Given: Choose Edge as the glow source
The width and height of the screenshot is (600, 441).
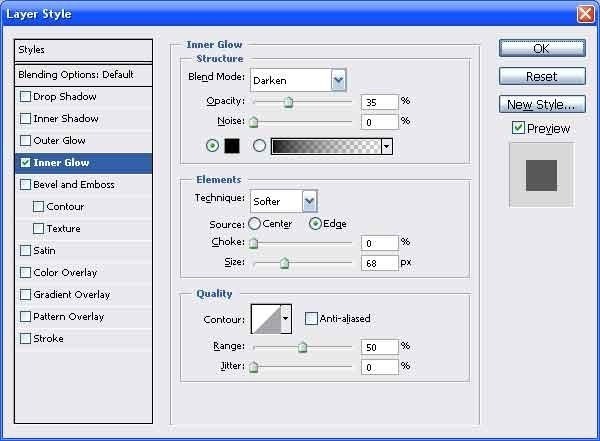Looking at the screenshot, I should tap(315, 224).
